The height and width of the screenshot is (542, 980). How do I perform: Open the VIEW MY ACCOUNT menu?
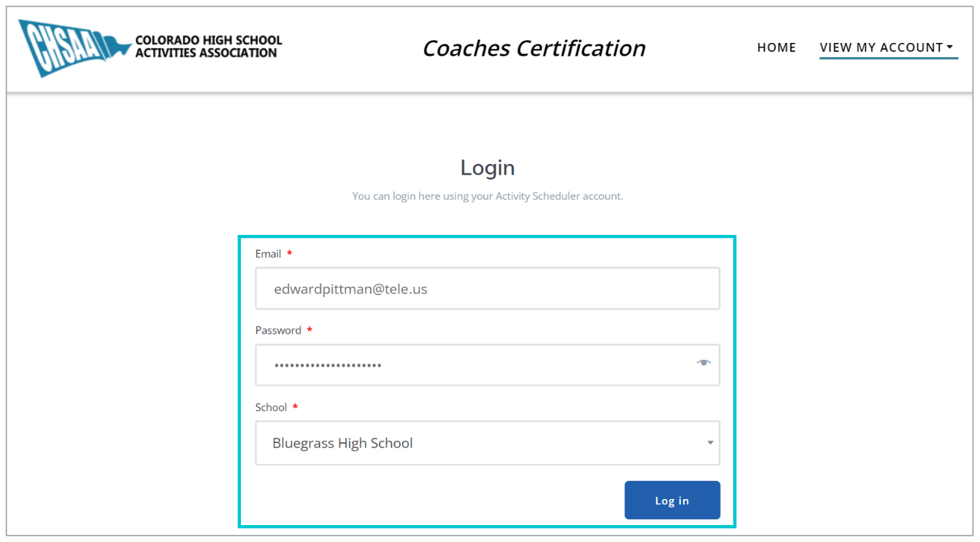pos(880,47)
